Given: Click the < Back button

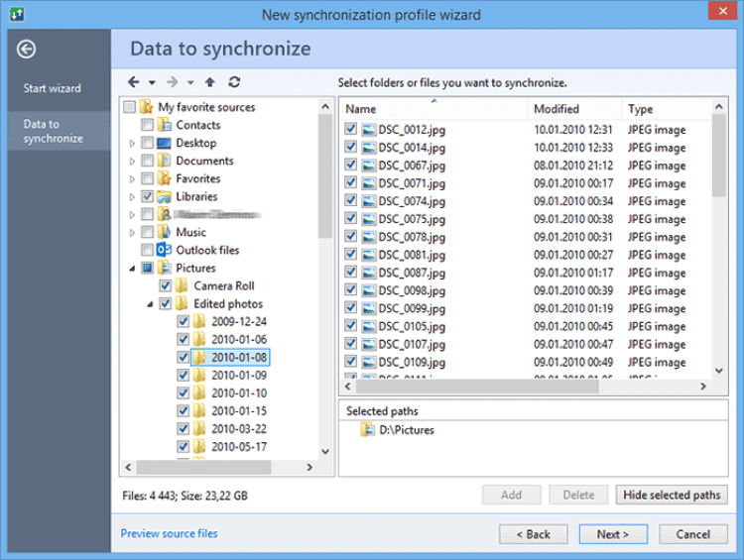Looking at the screenshot, I should pos(533,534).
